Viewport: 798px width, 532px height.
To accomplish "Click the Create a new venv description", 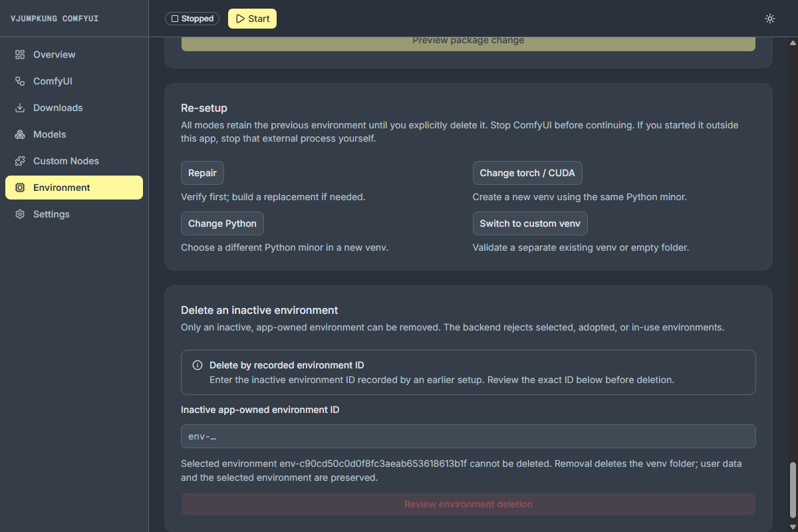I will point(579,197).
